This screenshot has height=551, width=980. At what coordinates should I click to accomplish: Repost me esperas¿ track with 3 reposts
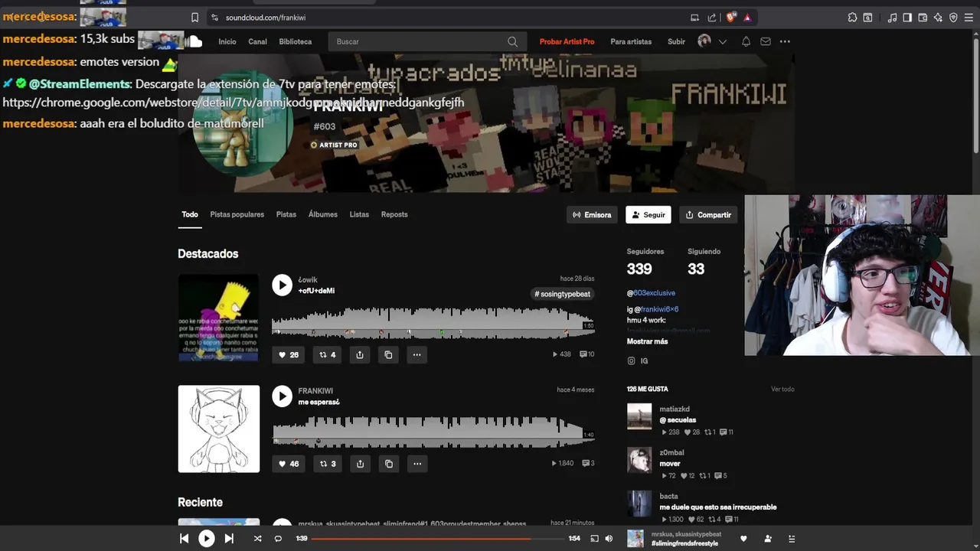click(x=327, y=464)
